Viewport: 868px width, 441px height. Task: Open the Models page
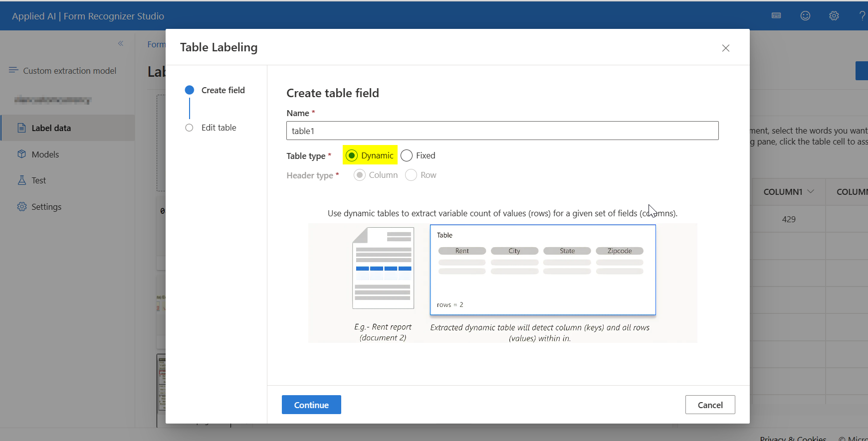pyautogui.click(x=45, y=154)
